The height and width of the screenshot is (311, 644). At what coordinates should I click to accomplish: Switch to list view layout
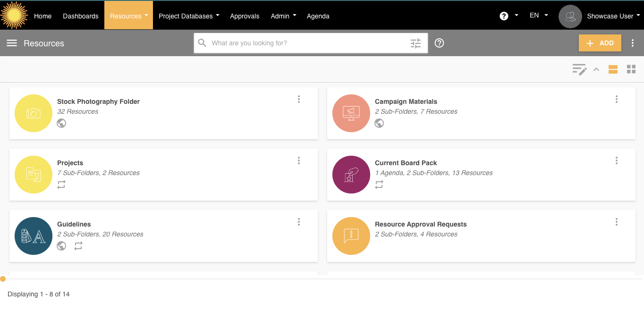613,69
